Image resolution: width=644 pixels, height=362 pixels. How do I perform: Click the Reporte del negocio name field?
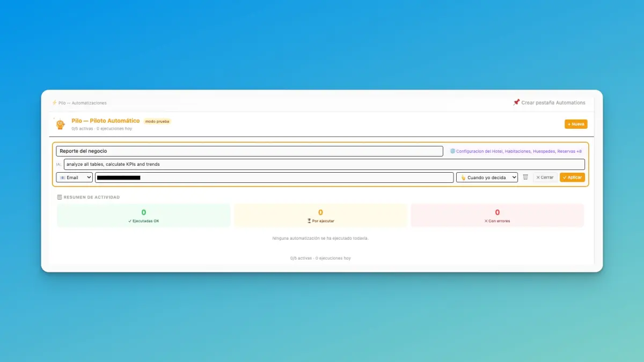250,151
